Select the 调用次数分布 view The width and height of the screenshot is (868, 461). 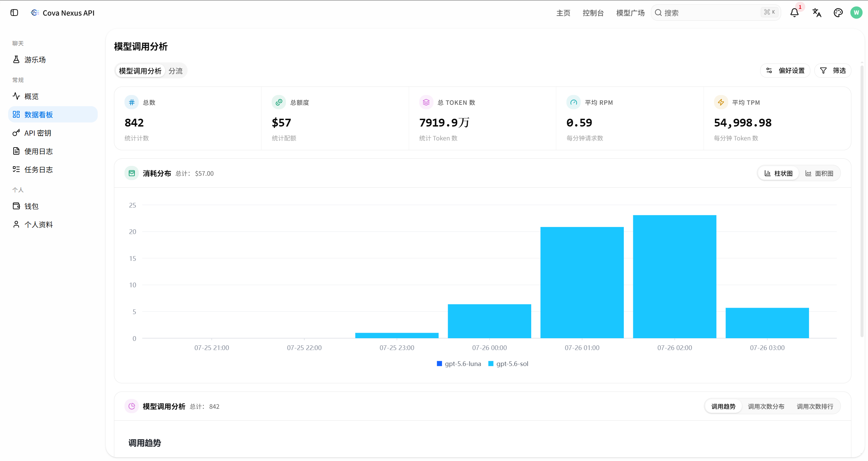(766, 406)
